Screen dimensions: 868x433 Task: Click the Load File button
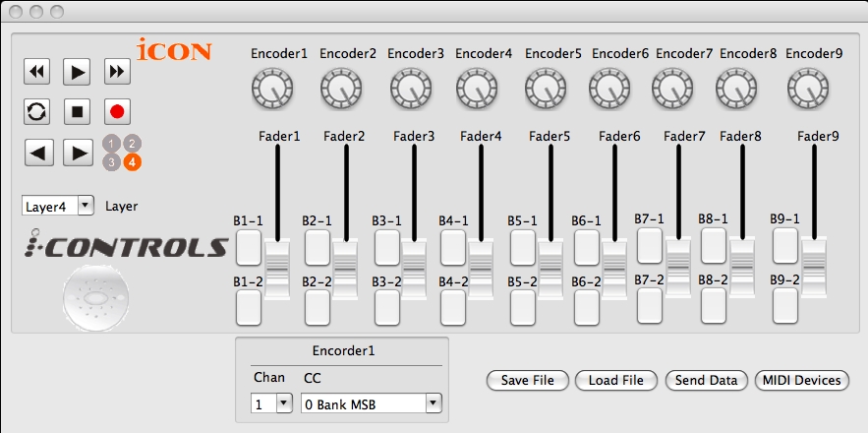pyautogui.click(x=616, y=380)
